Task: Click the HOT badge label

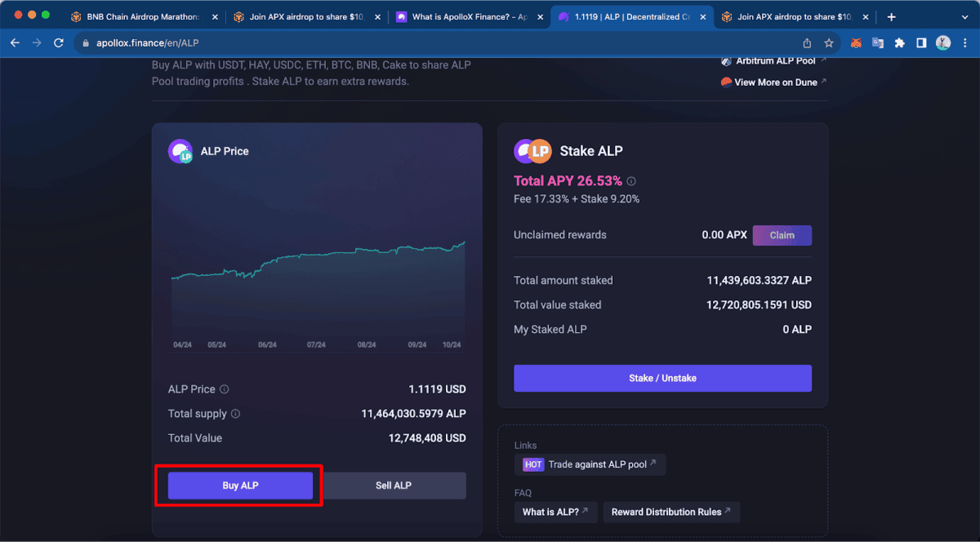Action: point(533,464)
